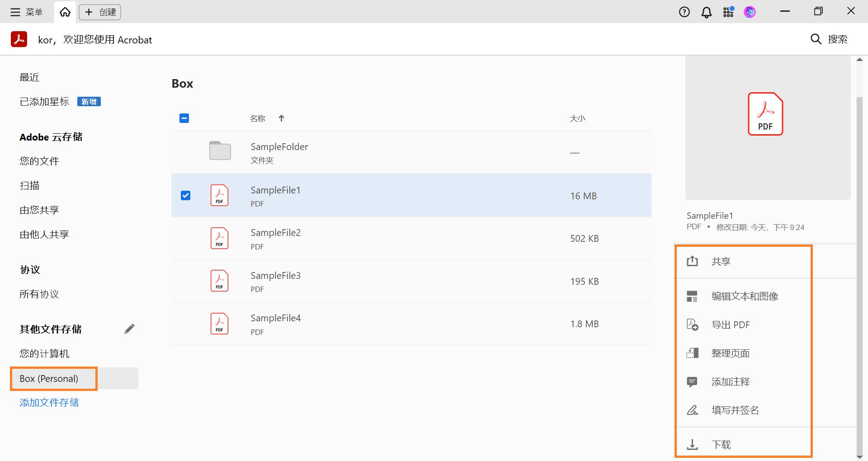Open the apps grid icon
The image size is (868, 461).
(728, 12)
